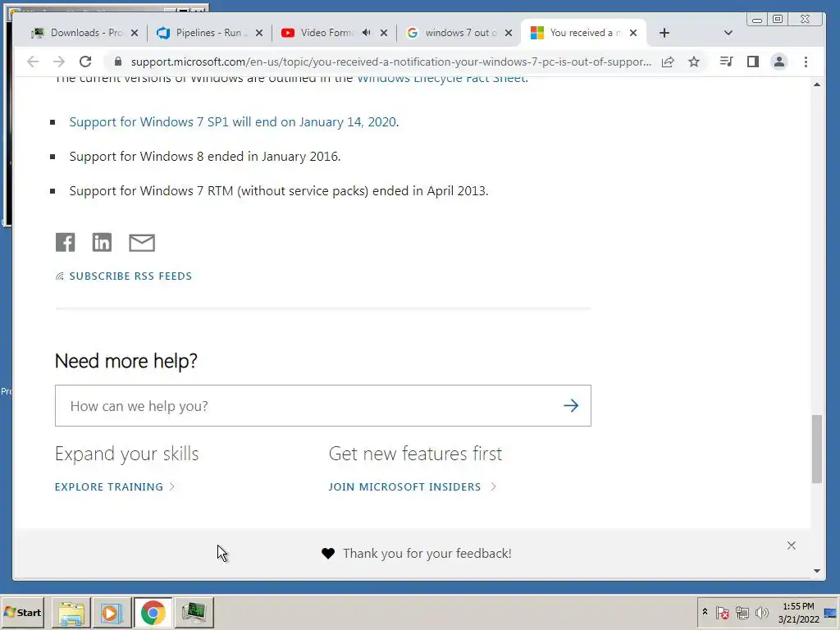Click the scrollbar down arrow
This screenshot has height=630, width=840.
pyautogui.click(x=816, y=571)
